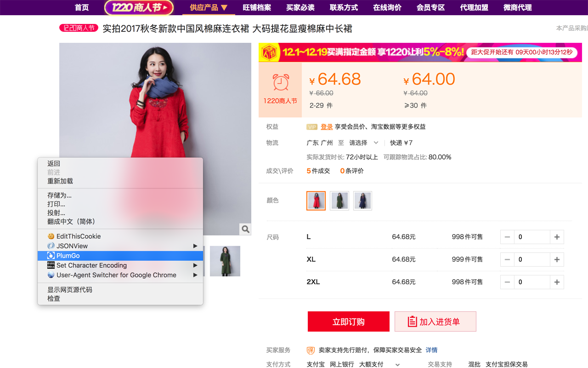Click the VIP badge next to 权益
Viewport: 588px width, 368px height.
click(x=313, y=126)
